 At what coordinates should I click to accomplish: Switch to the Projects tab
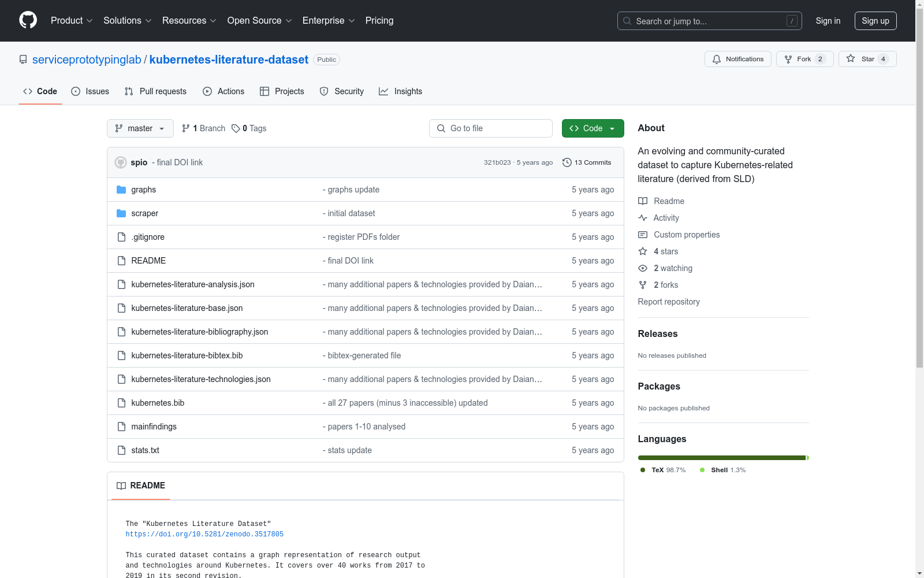tap(282, 91)
